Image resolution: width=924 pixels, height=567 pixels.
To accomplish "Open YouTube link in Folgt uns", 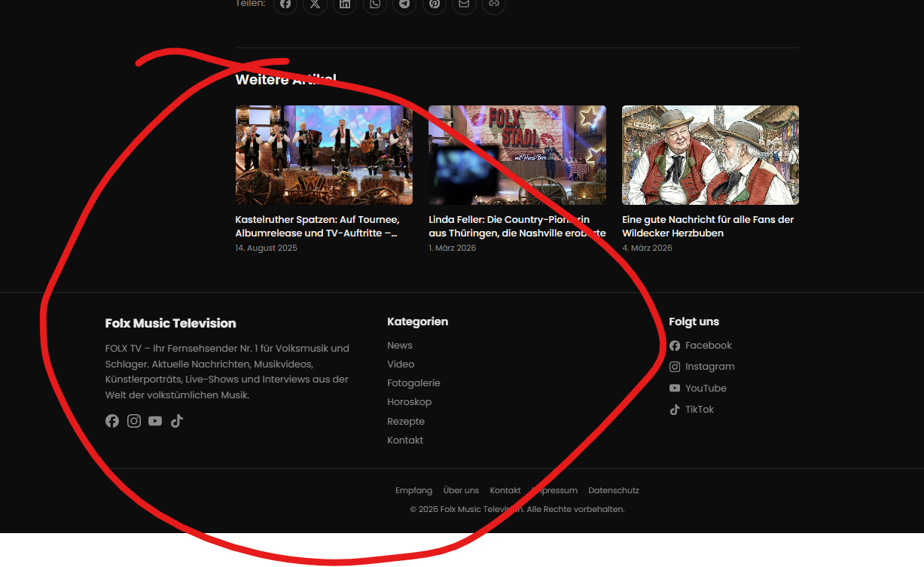I will tap(698, 389).
